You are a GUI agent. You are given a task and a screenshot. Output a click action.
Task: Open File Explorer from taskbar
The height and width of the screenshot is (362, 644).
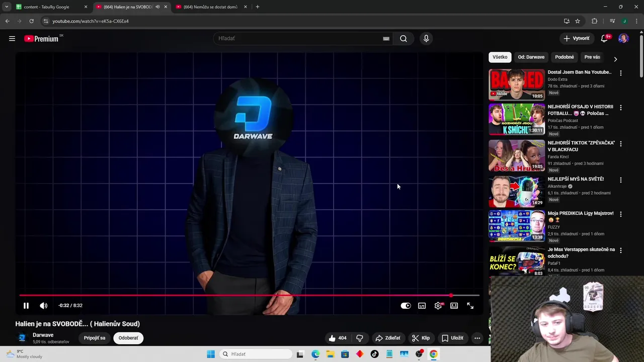pyautogui.click(x=330, y=354)
